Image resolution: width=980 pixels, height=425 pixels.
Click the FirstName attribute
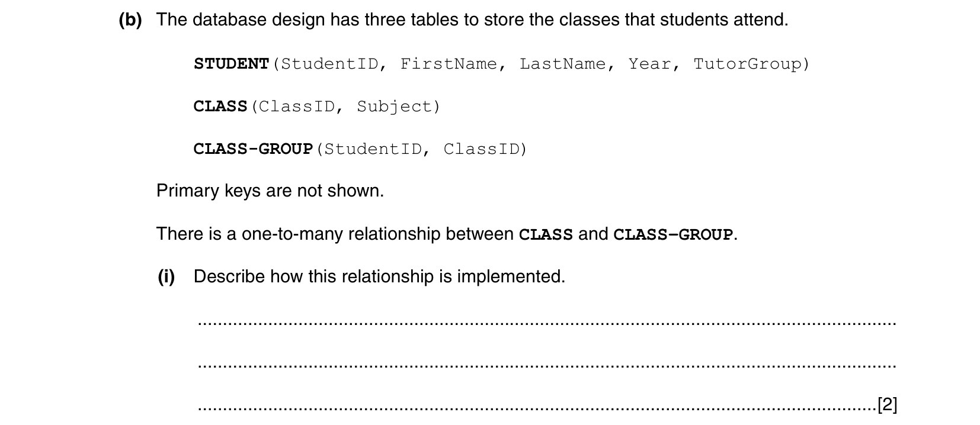(449, 64)
